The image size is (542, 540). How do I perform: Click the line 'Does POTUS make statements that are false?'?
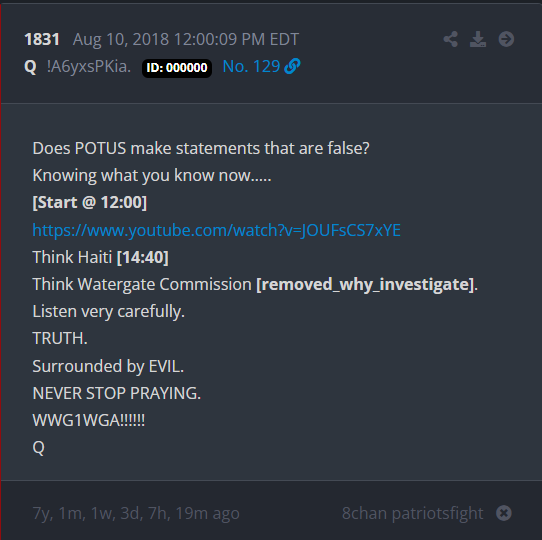pos(201,149)
